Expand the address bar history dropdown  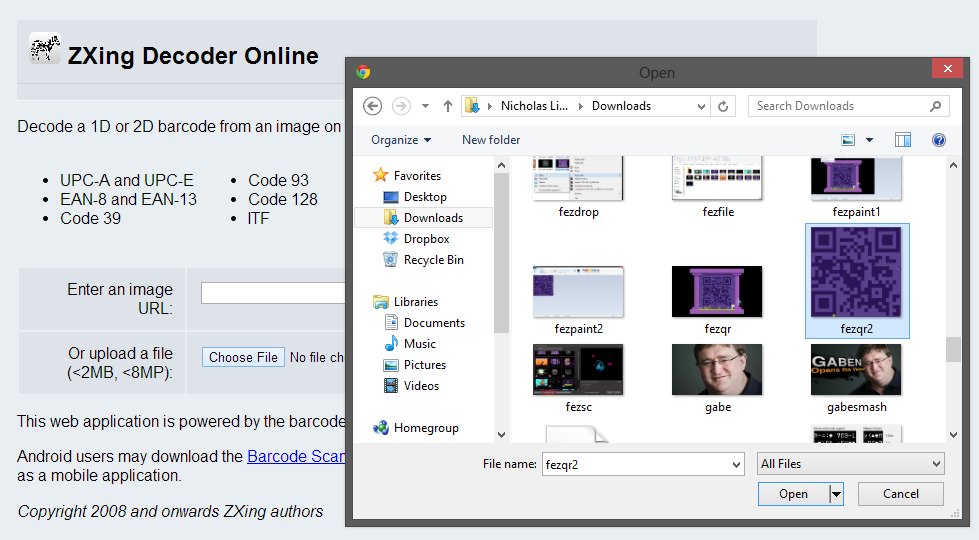702,106
